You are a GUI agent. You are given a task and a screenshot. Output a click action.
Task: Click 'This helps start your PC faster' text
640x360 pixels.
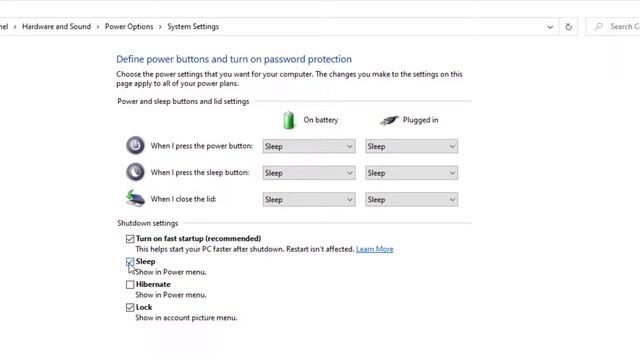245,249
